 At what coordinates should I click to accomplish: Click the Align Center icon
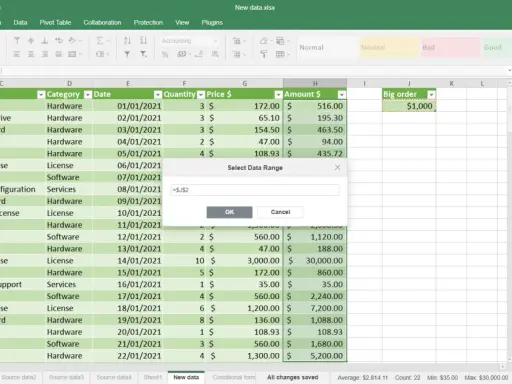click(31, 54)
